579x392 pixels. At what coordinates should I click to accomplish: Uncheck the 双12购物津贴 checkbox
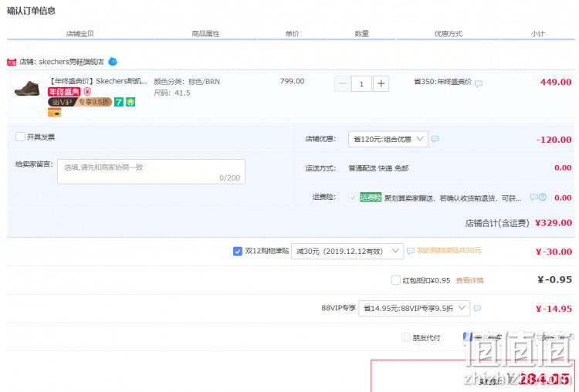tap(238, 252)
